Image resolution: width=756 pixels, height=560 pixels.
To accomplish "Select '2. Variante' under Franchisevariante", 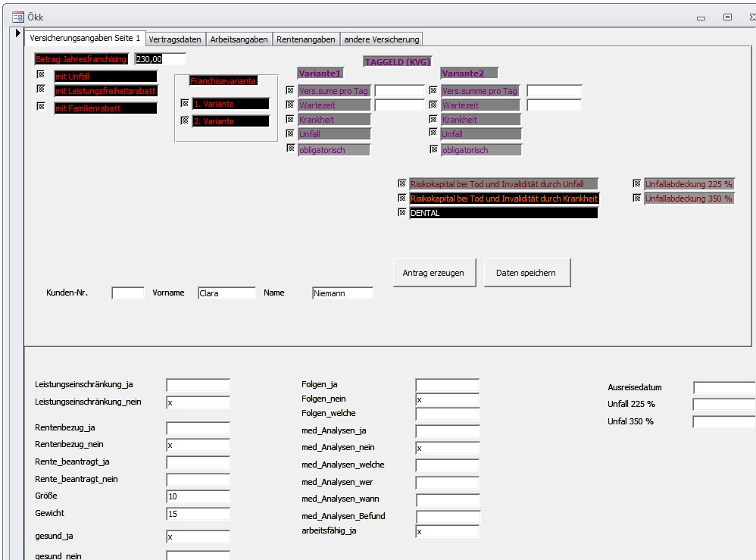I will (x=184, y=120).
